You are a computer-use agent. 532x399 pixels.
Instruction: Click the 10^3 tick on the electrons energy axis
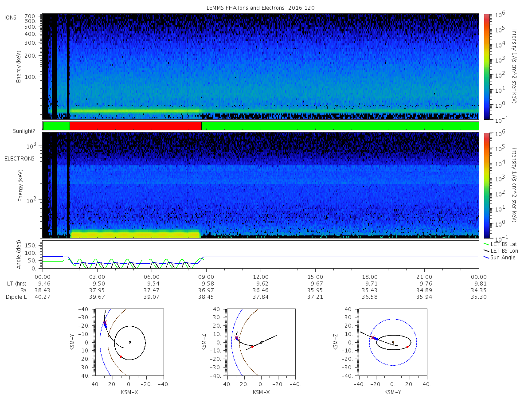click(x=32, y=145)
